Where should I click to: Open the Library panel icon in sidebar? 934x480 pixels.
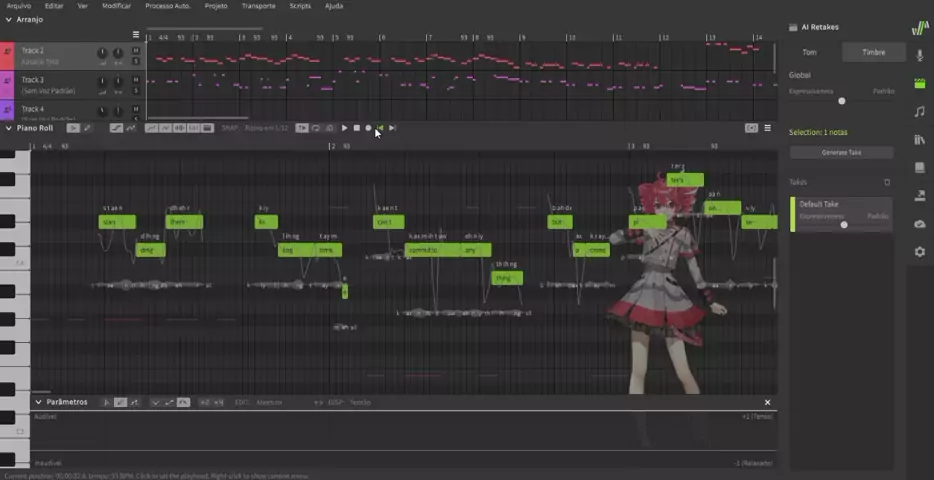pyautogui.click(x=920, y=139)
